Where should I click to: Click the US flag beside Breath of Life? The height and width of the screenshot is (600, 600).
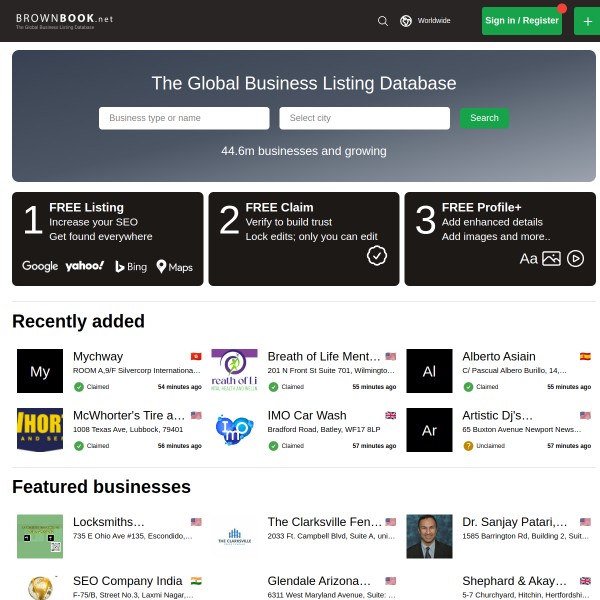tap(390, 356)
